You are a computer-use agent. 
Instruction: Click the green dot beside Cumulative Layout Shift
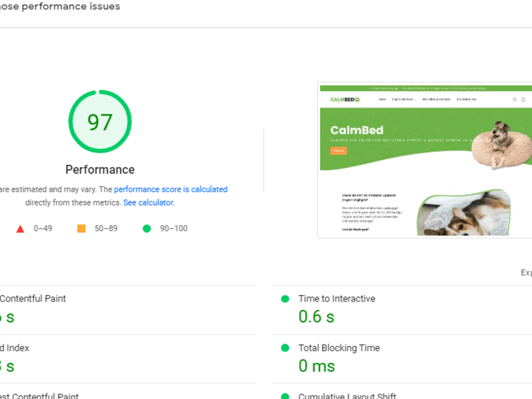pyautogui.click(x=285, y=396)
